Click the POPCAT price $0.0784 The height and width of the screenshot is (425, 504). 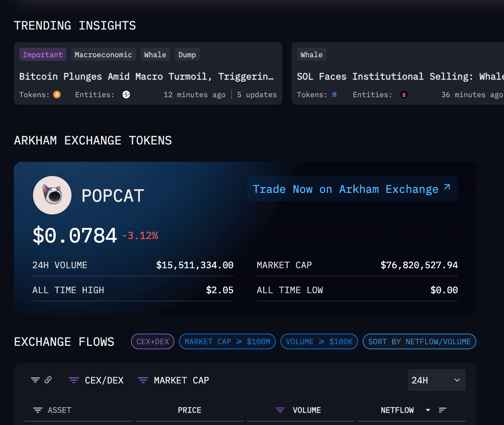point(75,235)
